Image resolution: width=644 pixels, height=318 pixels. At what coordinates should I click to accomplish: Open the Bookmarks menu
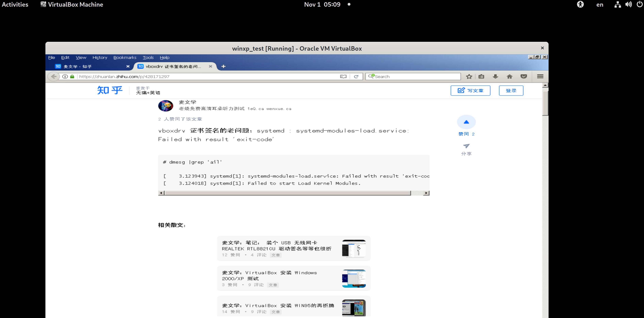(x=125, y=57)
